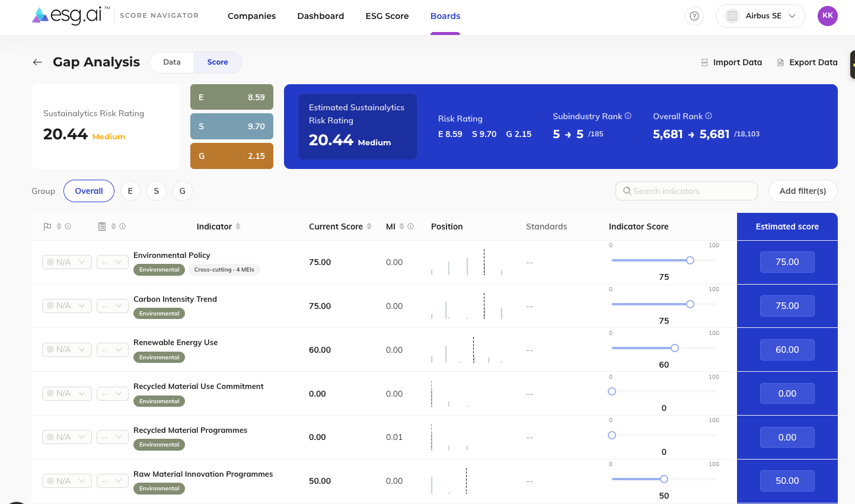The image size is (855, 504).
Task: Open N/A dropdown for Recycled Material Use Commitment
Action: click(67, 394)
